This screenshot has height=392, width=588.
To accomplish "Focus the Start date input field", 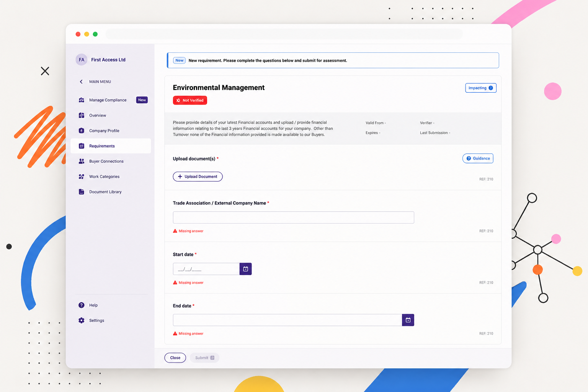I will tap(206, 269).
